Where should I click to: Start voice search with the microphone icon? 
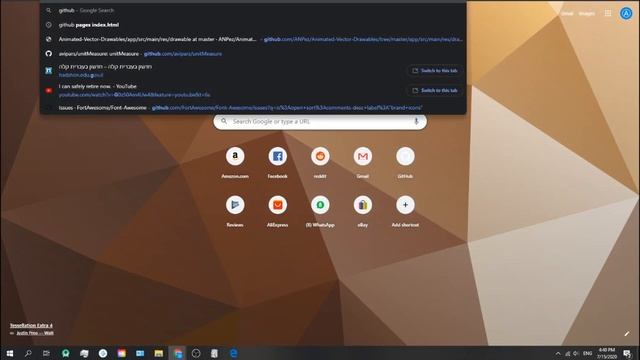(416, 121)
